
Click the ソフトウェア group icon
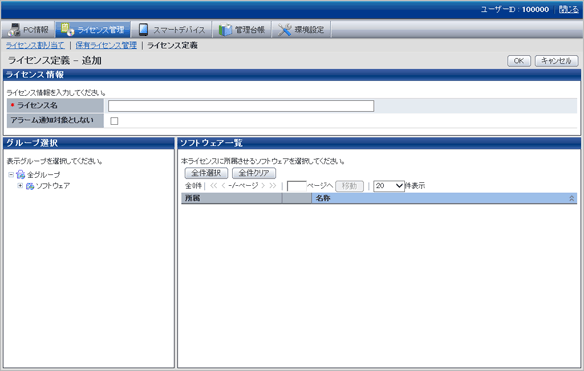[x=30, y=186]
